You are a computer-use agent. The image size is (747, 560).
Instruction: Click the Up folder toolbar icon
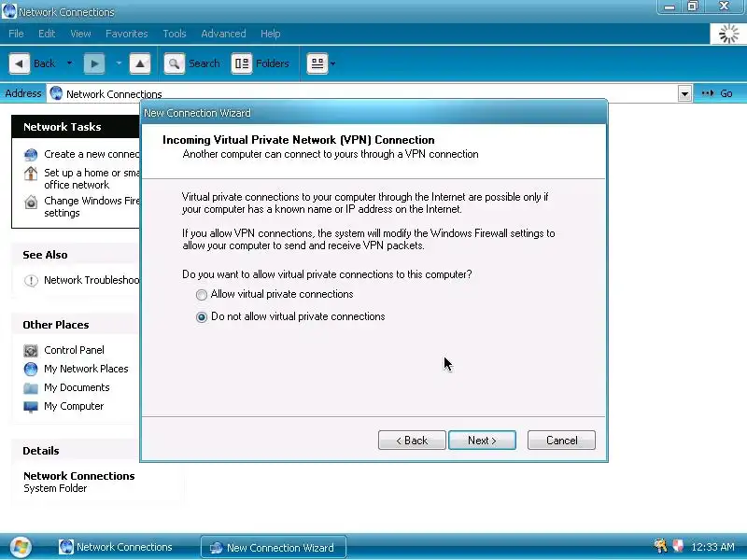coord(139,63)
